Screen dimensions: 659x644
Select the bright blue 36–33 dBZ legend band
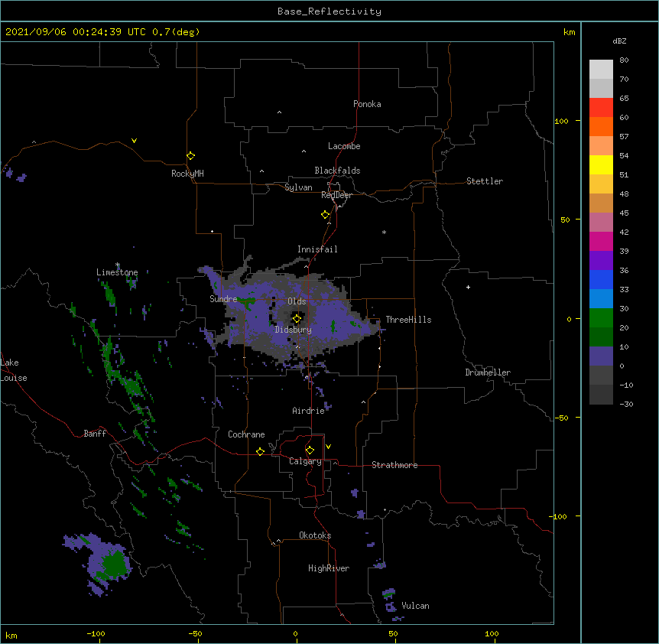[x=601, y=279]
